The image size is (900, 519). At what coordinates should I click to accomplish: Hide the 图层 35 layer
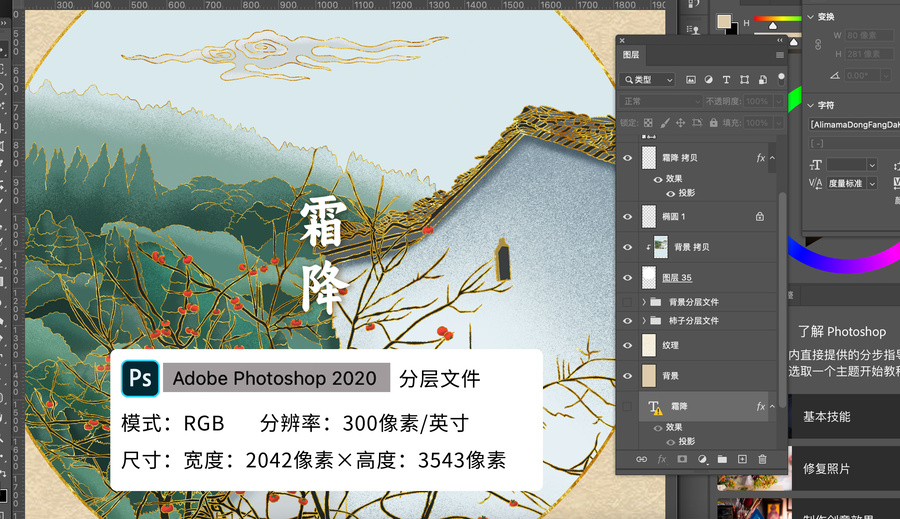pyautogui.click(x=627, y=277)
